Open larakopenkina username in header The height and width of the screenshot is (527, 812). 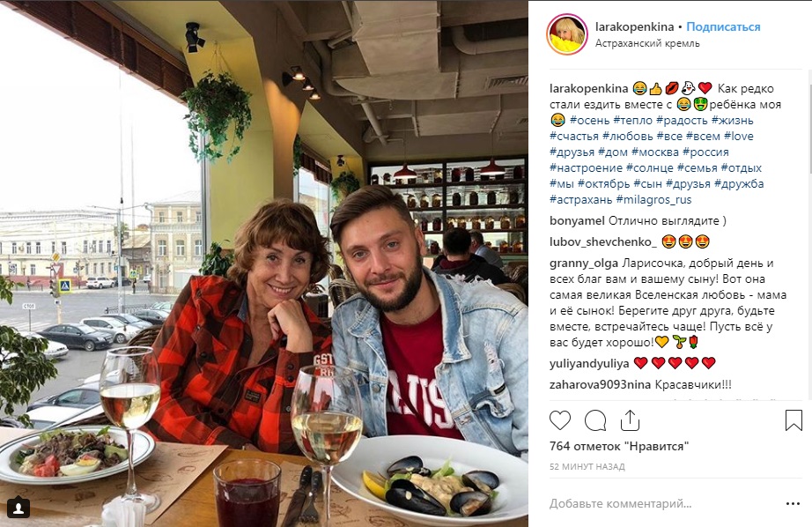[634, 27]
